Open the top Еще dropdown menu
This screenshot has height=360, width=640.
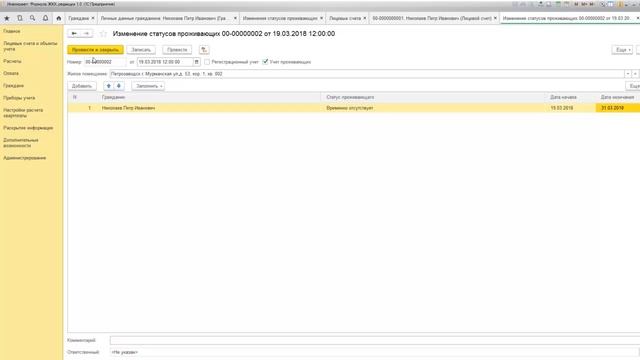click(622, 50)
